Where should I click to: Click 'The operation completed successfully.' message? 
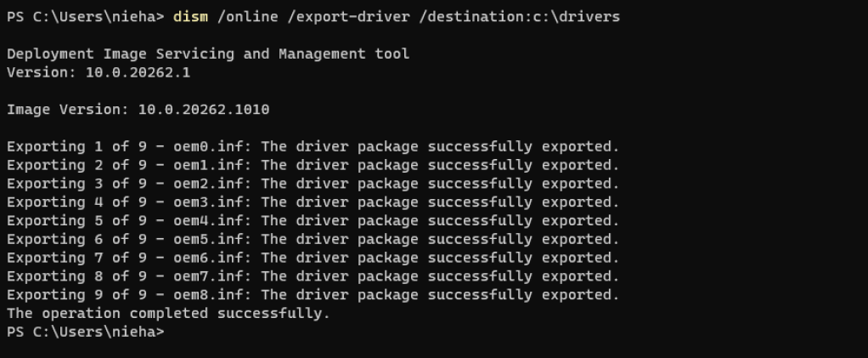(x=168, y=314)
